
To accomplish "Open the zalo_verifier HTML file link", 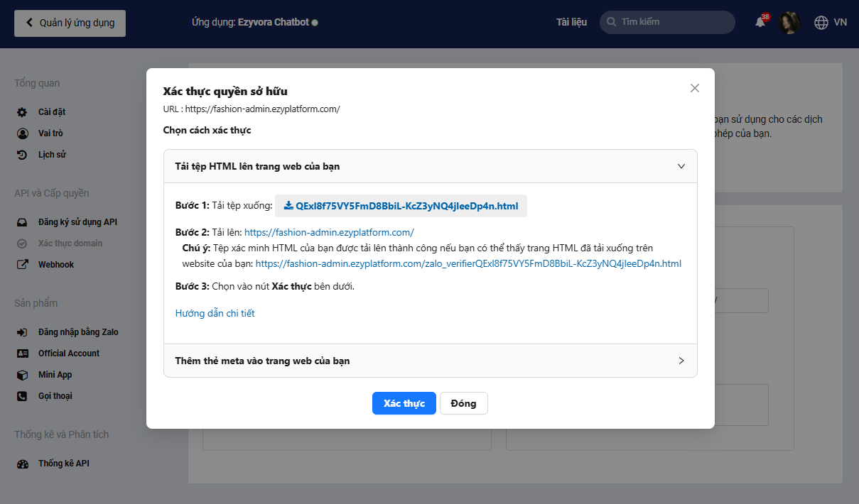I will (468, 263).
